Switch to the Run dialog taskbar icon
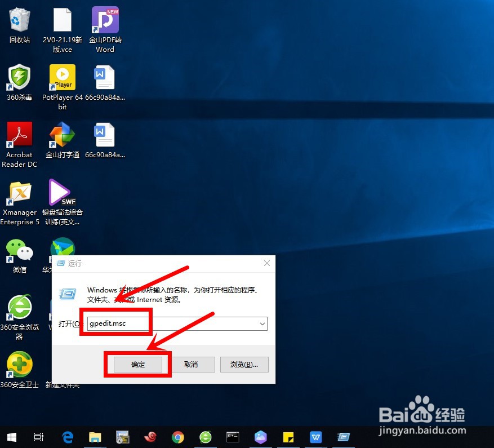The image size is (494, 448). (x=344, y=437)
